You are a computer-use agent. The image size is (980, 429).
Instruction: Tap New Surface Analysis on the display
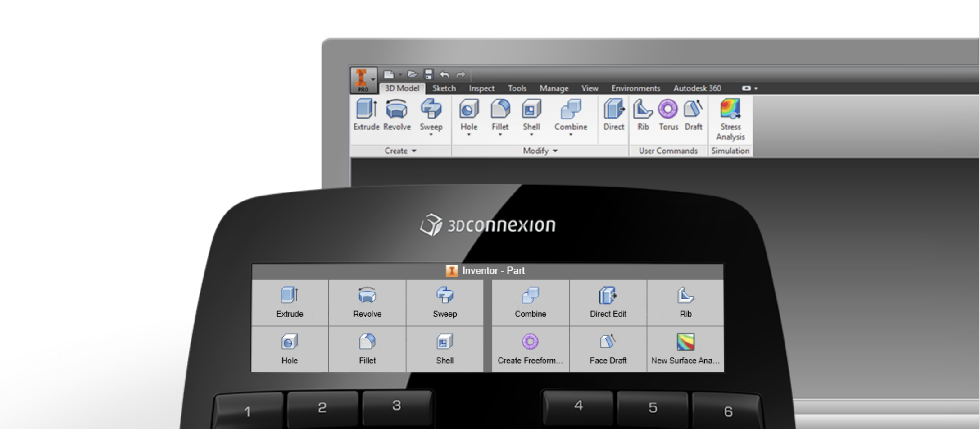pos(685,349)
